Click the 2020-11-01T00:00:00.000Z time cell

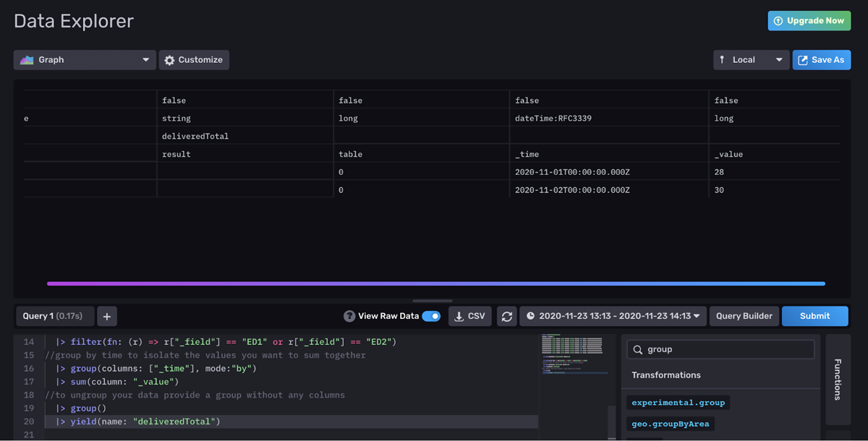coord(609,172)
